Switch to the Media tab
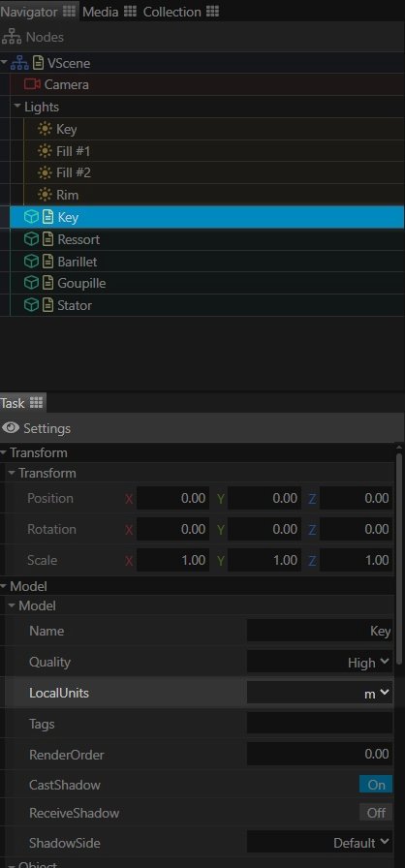The width and height of the screenshot is (405, 868). click(x=109, y=11)
